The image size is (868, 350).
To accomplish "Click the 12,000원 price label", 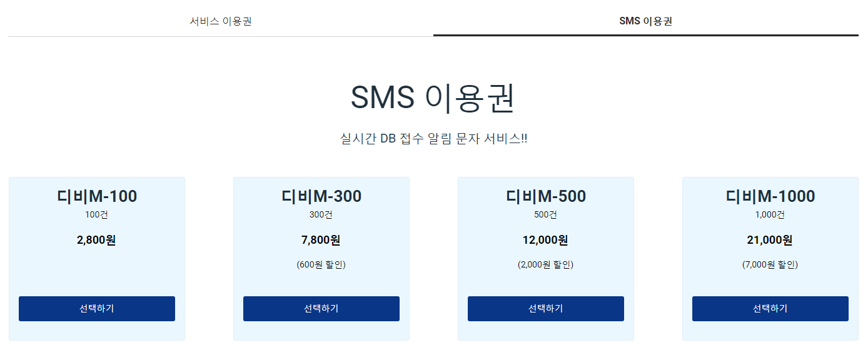I will click(546, 240).
